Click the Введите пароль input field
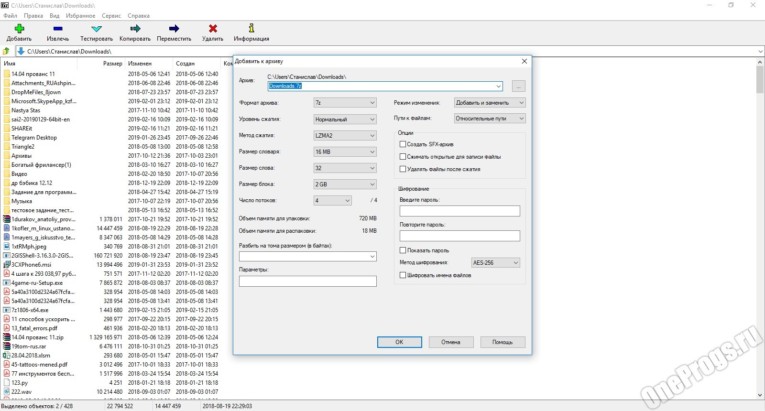The height and width of the screenshot is (411, 765). [460, 211]
